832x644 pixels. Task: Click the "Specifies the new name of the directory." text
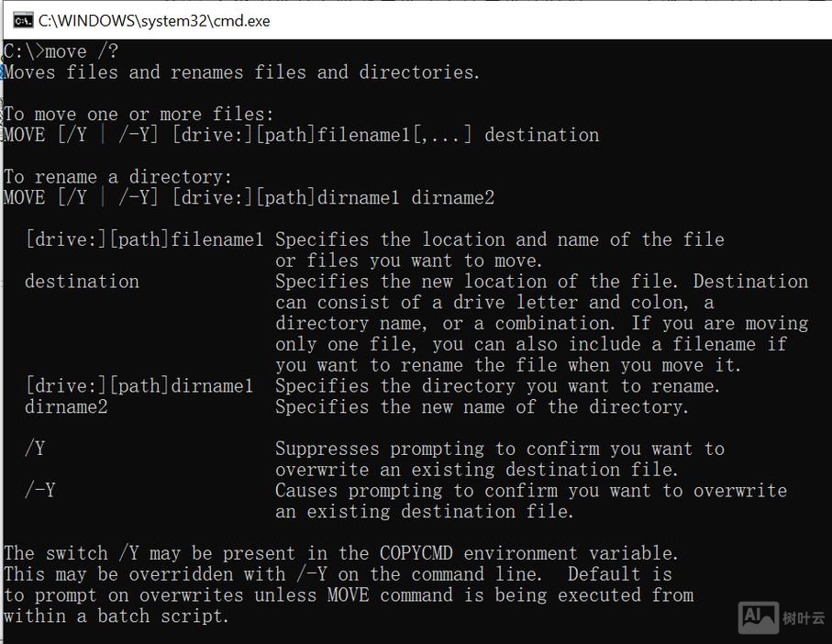pyautogui.click(x=482, y=407)
